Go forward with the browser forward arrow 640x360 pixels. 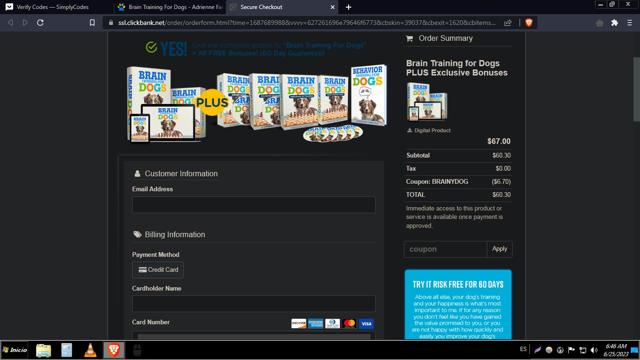pyautogui.click(x=25, y=23)
